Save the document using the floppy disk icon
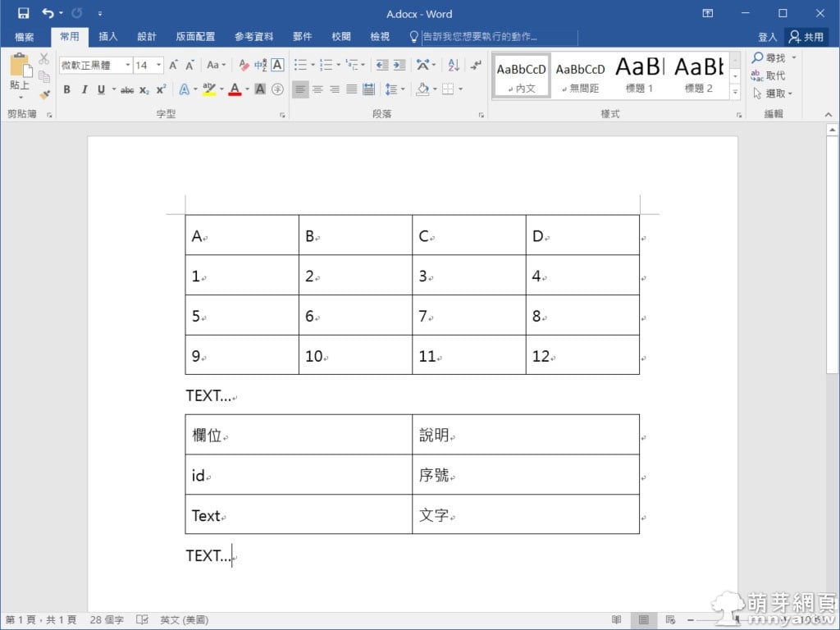Viewport: 840px width, 630px height. [x=23, y=13]
